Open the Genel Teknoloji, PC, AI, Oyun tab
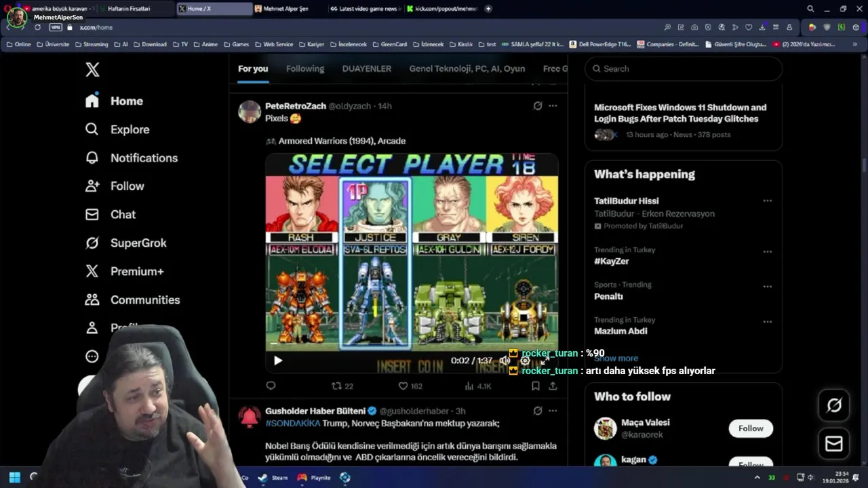Viewport: 868px width, 488px height. click(467, 68)
